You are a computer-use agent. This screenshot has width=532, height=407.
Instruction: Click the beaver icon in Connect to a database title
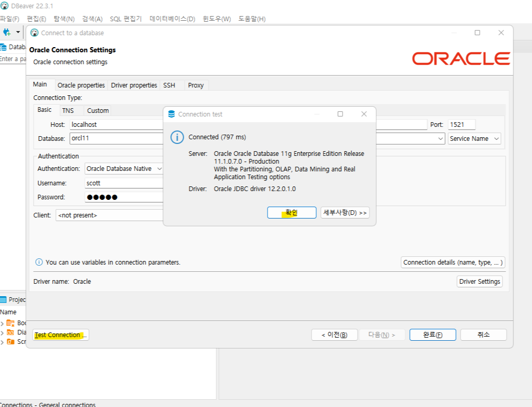34,33
